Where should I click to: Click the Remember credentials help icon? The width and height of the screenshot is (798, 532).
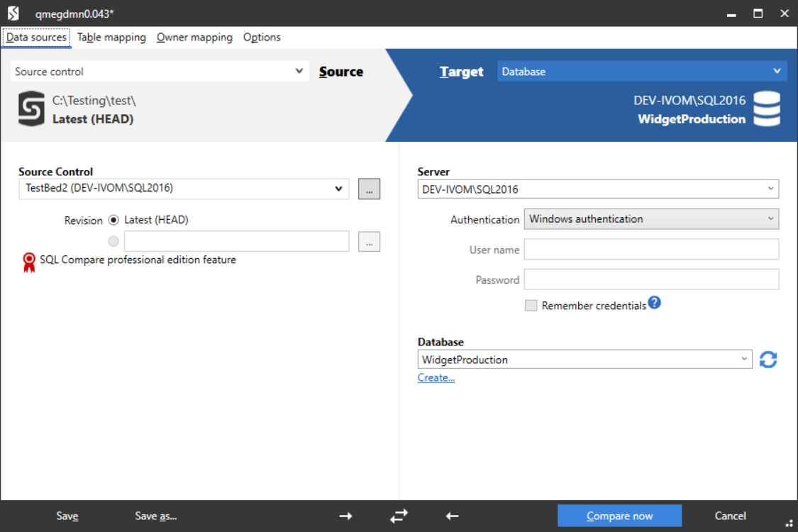click(654, 303)
